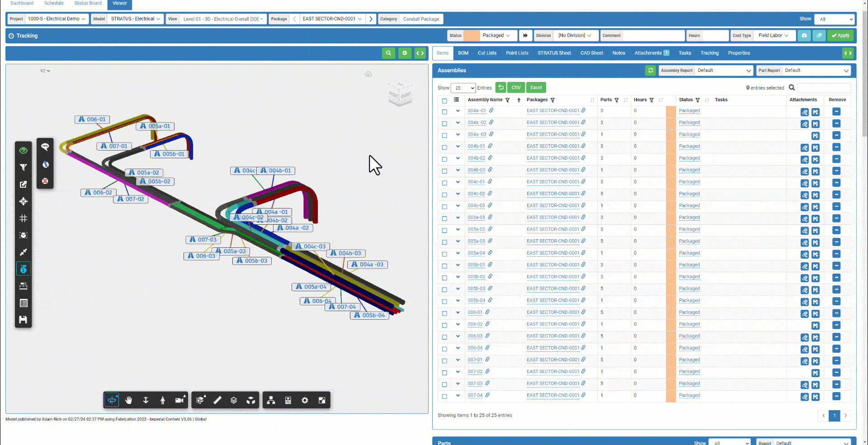
Task: Switch to the BOM tab
Action: [463, 53]
